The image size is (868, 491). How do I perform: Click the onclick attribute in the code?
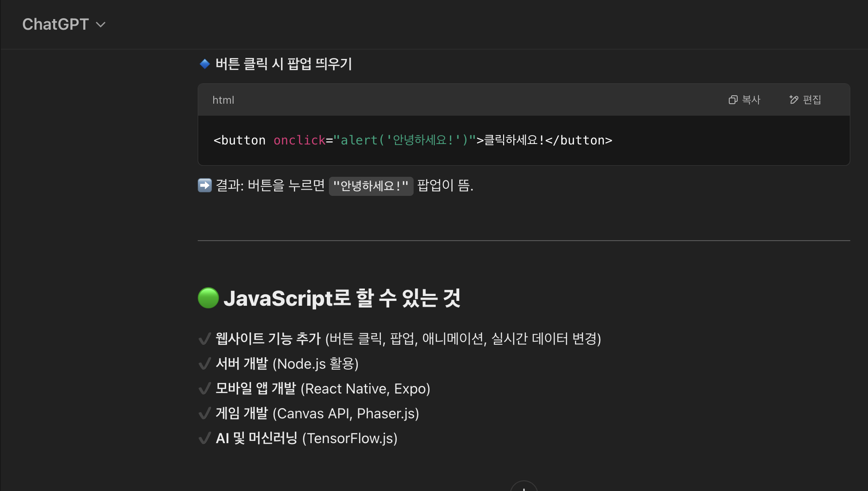[299, 140]
